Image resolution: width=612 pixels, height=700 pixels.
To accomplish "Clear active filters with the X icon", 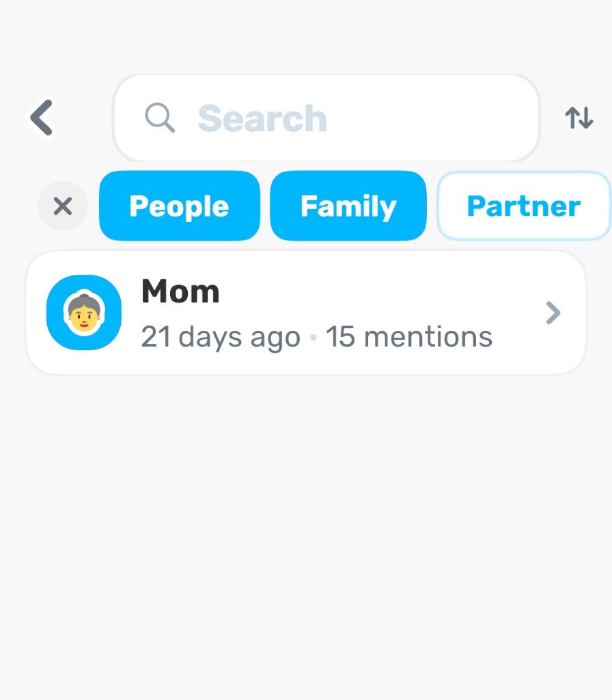I will pyautogui.click(x=62, y=206).
